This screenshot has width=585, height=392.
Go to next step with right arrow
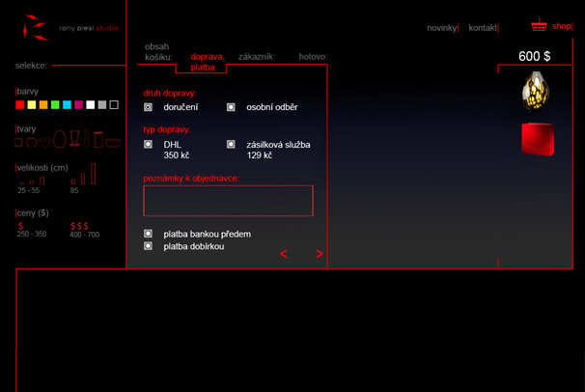pos(319,254)
